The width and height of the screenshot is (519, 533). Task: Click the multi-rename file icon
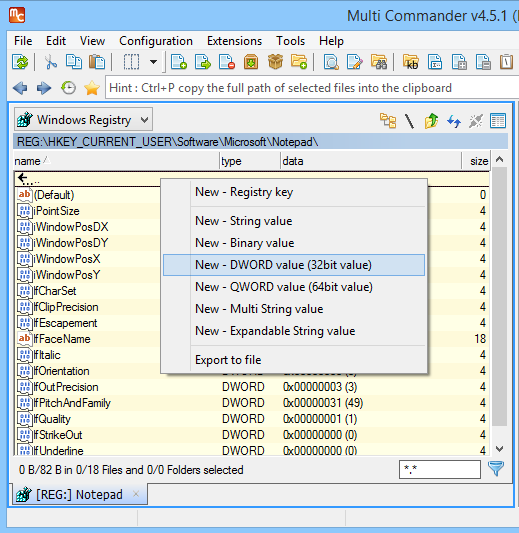coord(435,62)
